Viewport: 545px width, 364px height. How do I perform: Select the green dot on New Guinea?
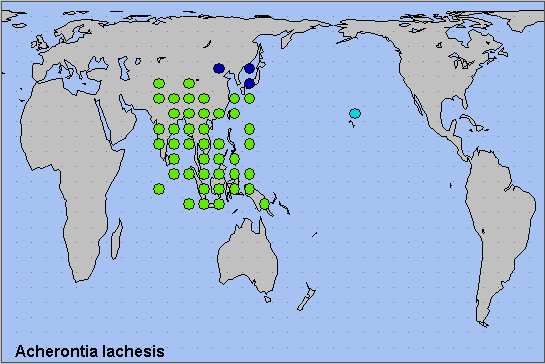pyautogui.click(x=265, y=204)
